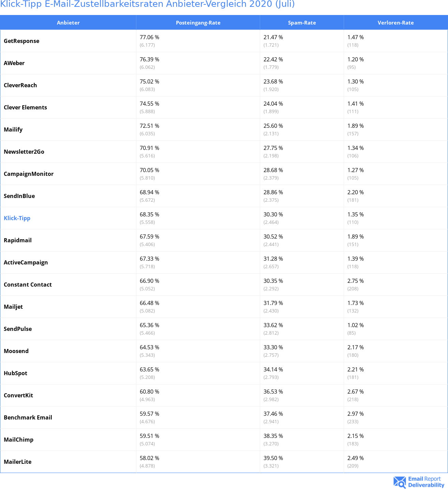Click the CampaignMonitor provider name
The height and width of the screenshot is (489, 448).
coord(29,174)
